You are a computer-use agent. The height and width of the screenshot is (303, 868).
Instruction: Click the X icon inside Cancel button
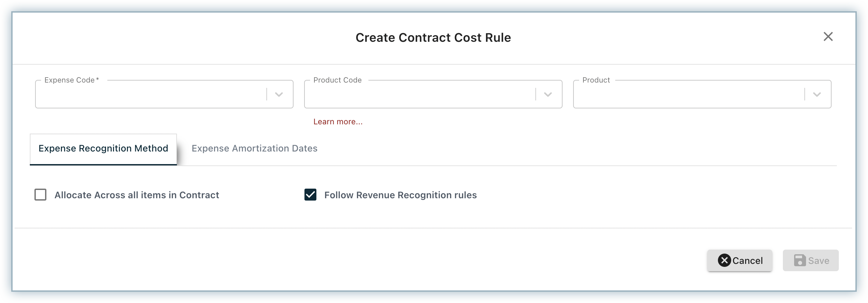tap(724, 260)
